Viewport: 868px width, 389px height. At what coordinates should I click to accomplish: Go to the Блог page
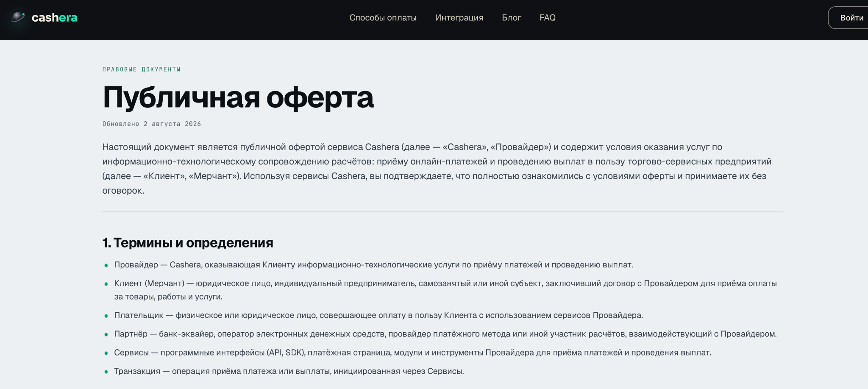(x=512, y=18)
